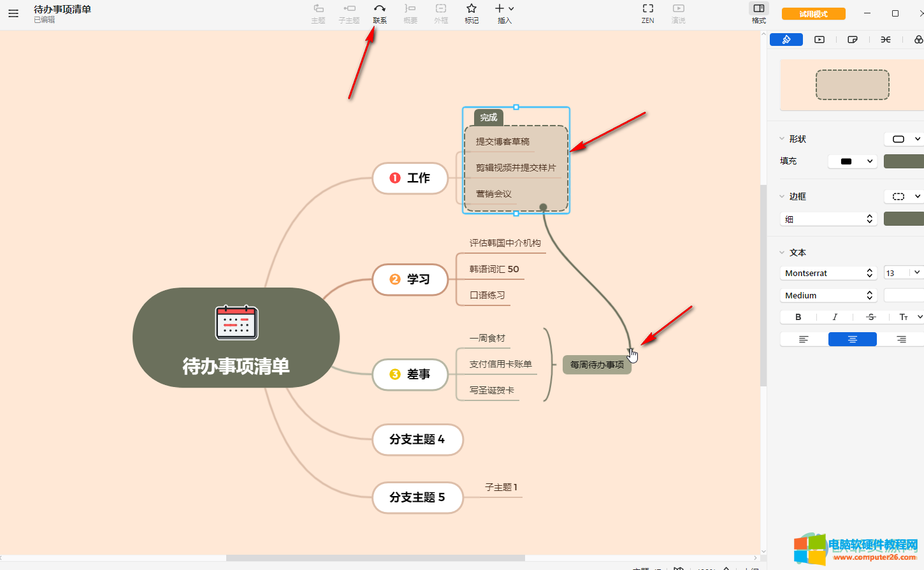Click the horizontal scrollbar thumb
Image resolution: width=924 pixels, height=570 pixels.
tap(375, 558)
